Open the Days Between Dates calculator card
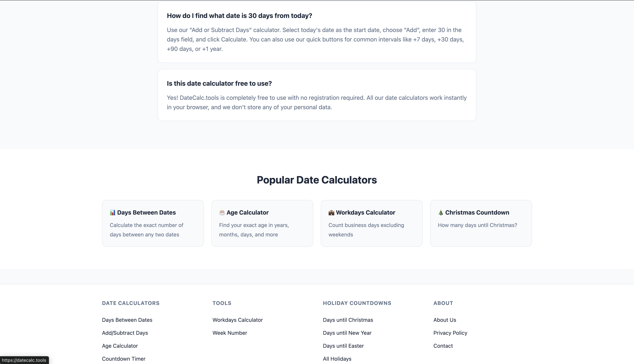Screen dimensions: 634x364 152,223
